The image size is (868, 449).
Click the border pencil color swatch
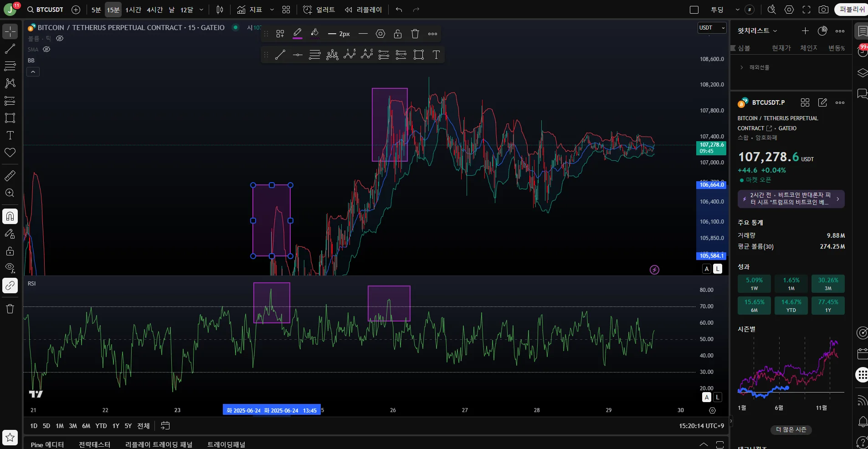pyautogui.click(x=298, y=33)
